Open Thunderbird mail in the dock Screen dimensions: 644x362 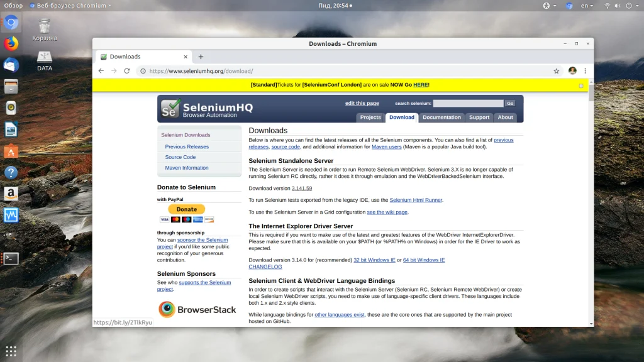pyautogui.click(x=11, y=65)
